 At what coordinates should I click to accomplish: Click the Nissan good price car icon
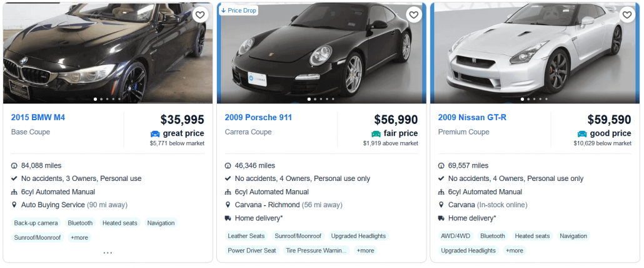point(582,133)
